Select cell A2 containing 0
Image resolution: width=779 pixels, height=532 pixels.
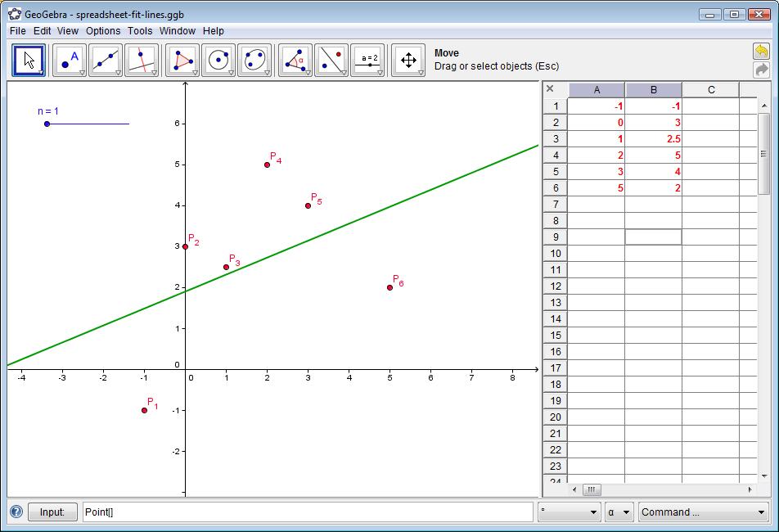597,123
